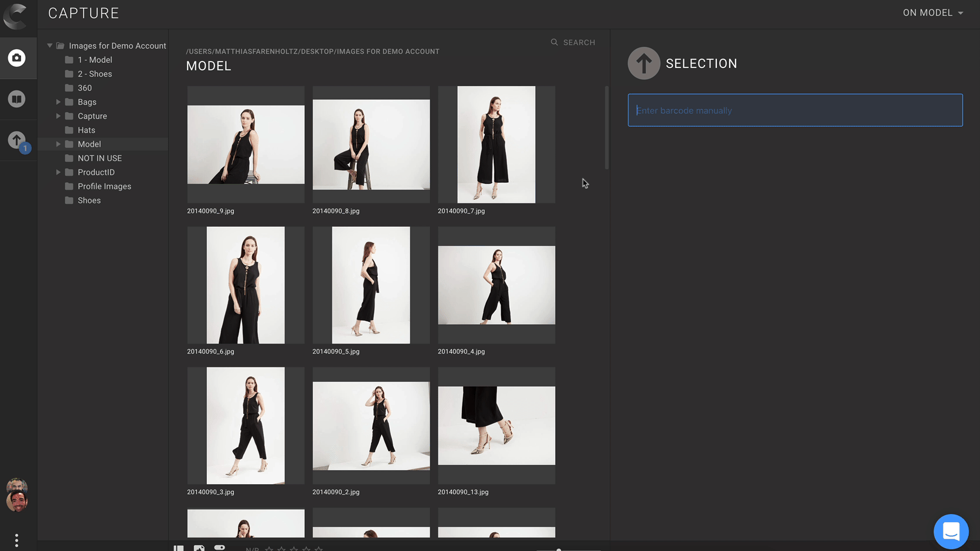This screenshot has width=980, height=551.
Task: Select thumbnail 20140090_4.jpg
Action: pyautogui.click(x=496, y=285)
